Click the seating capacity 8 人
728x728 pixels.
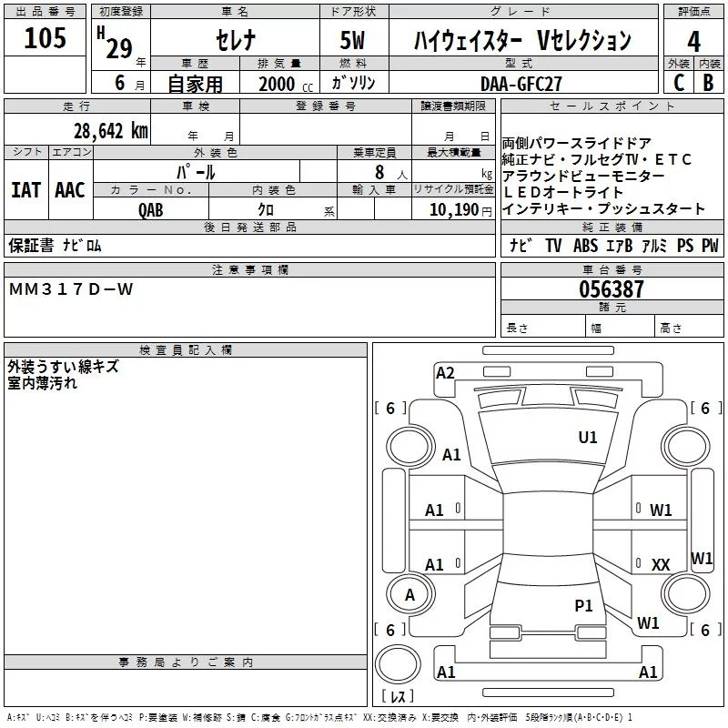[x=390, y=172]
